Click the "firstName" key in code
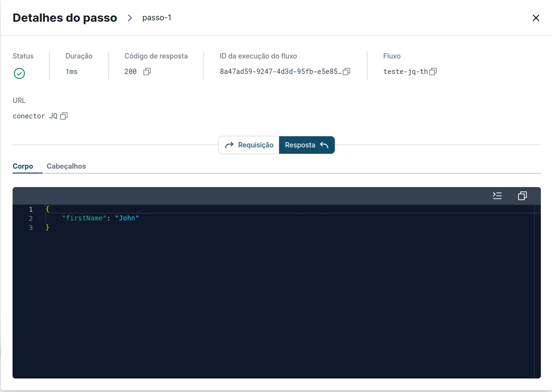 click(84, 218)
